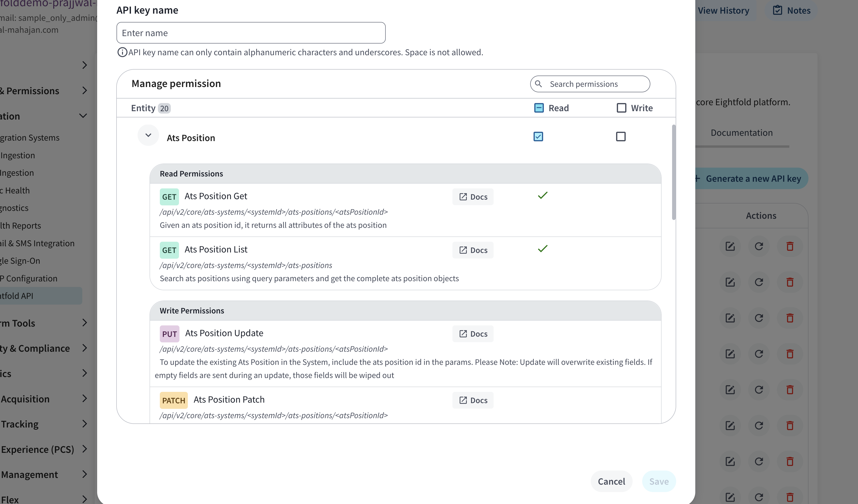Click the Notes clipboard icon
The height and width of the screenshot is (504, 858).
coord(777,10)
